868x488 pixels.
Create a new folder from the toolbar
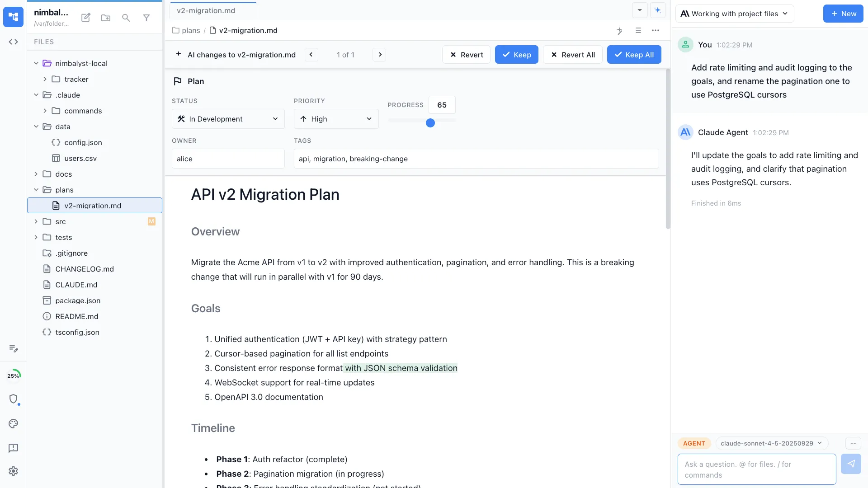point(106,18)
